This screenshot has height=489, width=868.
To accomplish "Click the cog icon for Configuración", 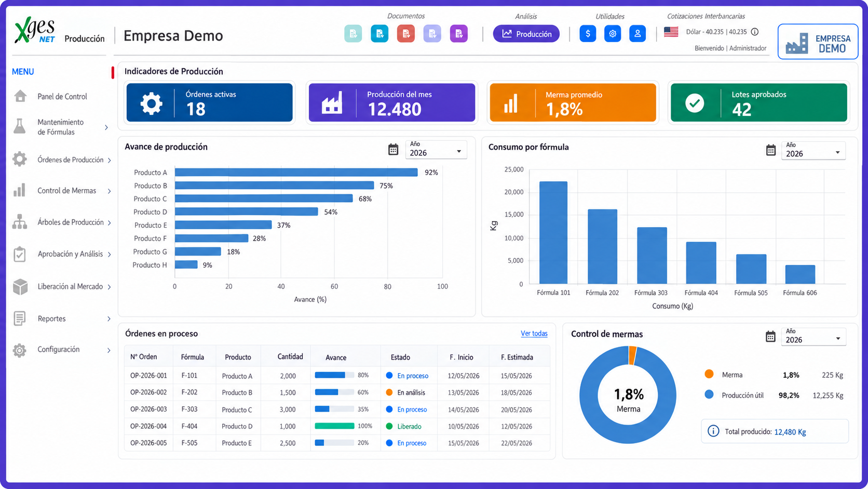I will tap(20, 350).
